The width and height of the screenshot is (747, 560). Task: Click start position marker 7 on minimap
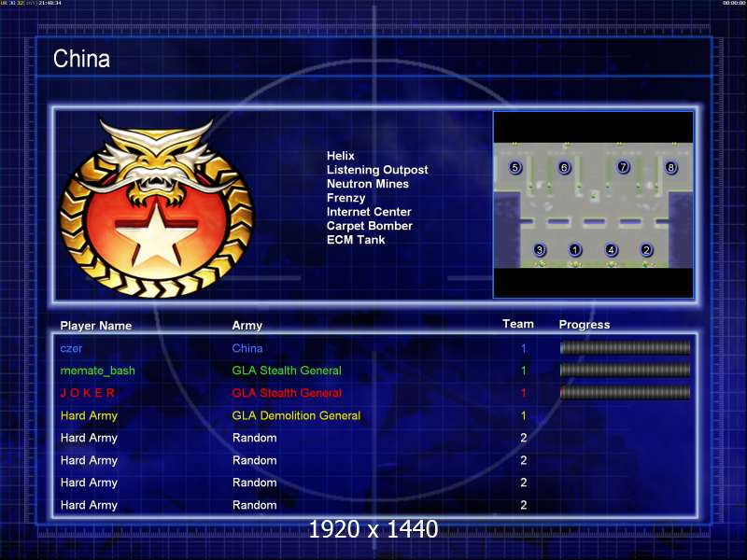[x=623, y=167]
